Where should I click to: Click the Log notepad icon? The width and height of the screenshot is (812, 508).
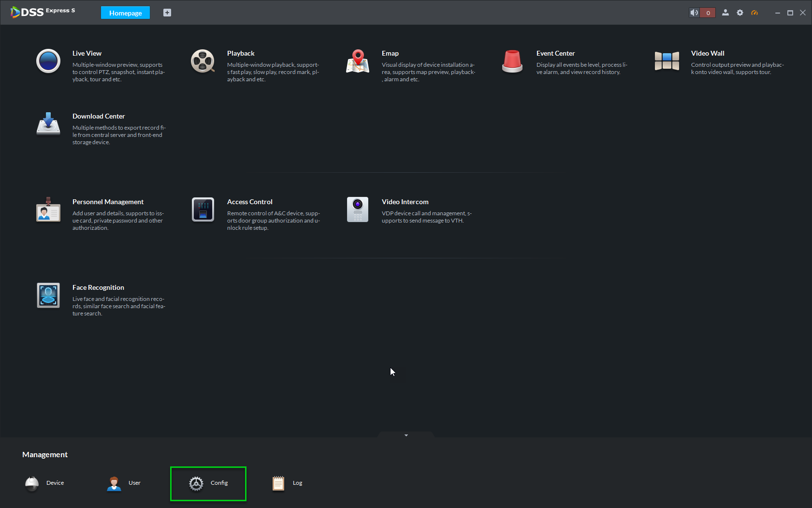(x=278, y=483)
